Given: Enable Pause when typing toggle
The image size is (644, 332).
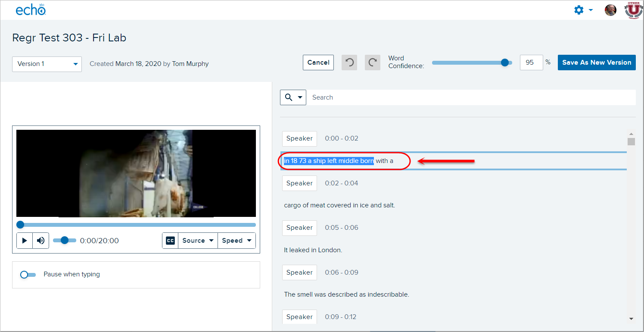Looking at the screenshot, I should [28, 275].
